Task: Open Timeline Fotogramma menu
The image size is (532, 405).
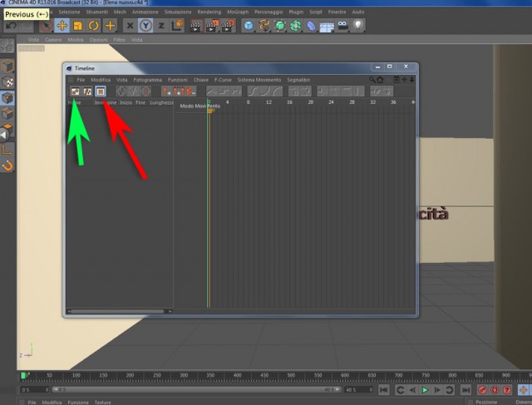Action: (148, 80)
